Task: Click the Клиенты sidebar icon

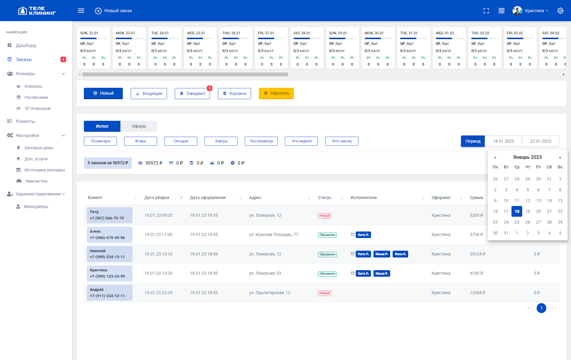Action: click(x=9, y=121)
